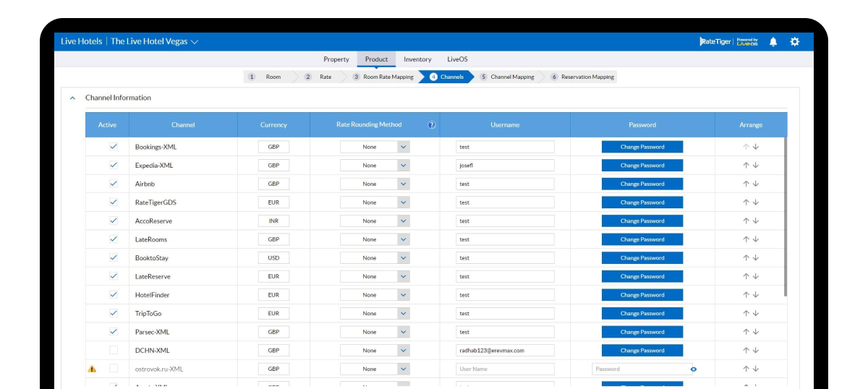This screenshot has height=389, width=868.
Task: Move Parsec-XML down arrow
Action: pos(756,332)
